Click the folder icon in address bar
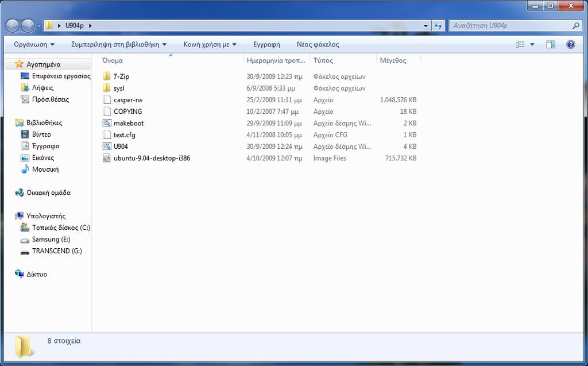The height and width of the screenshot is (366, 588). pos(49,25)
